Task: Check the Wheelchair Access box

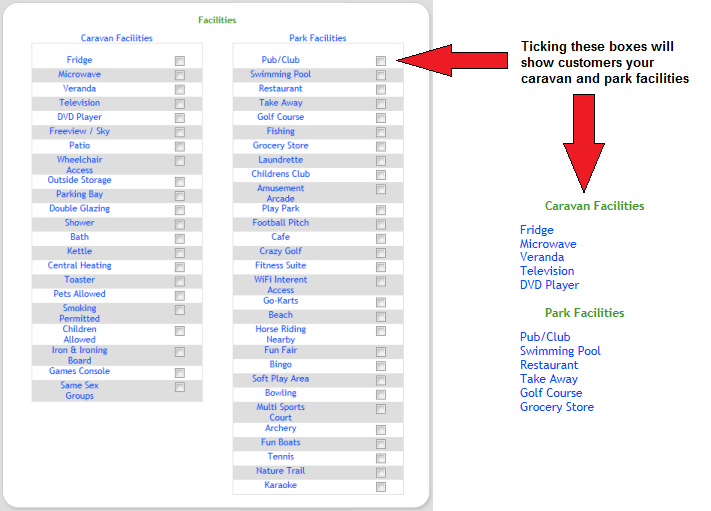Action: tap(180, 161)
